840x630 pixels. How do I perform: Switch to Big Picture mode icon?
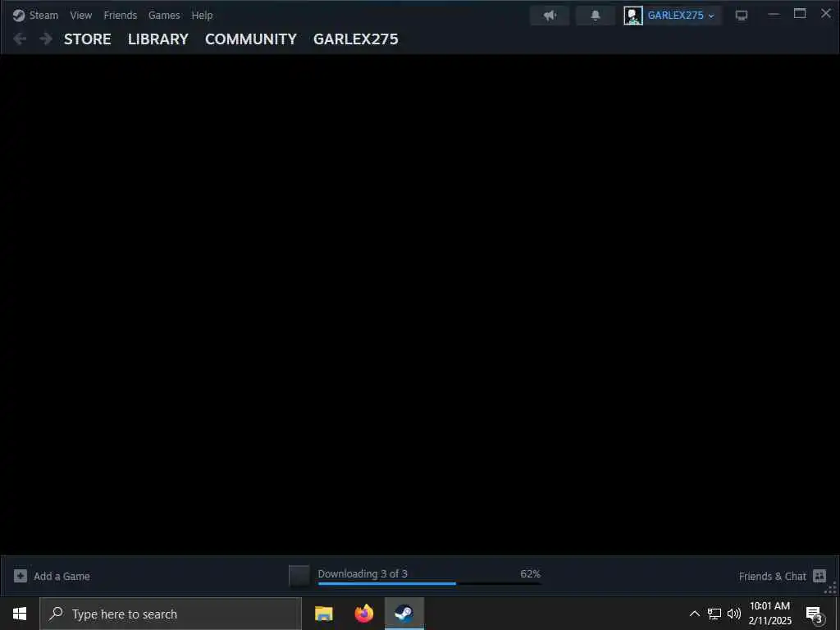(742, 16)
